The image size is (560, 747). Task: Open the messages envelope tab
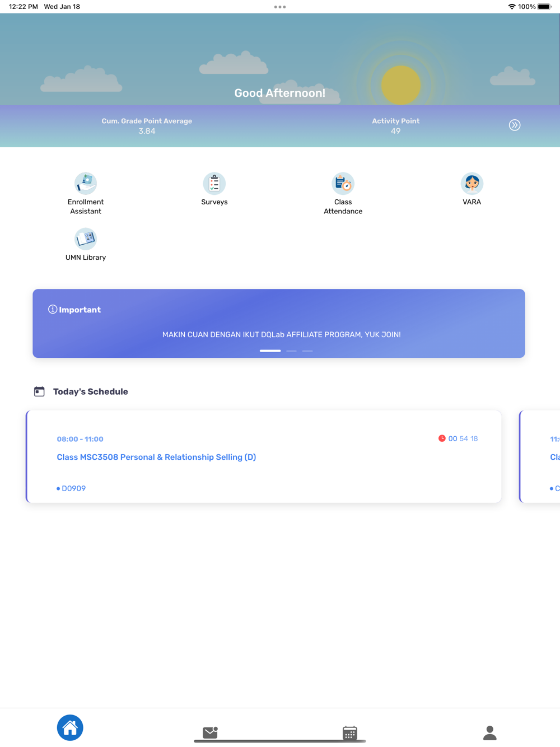point(210,732)
